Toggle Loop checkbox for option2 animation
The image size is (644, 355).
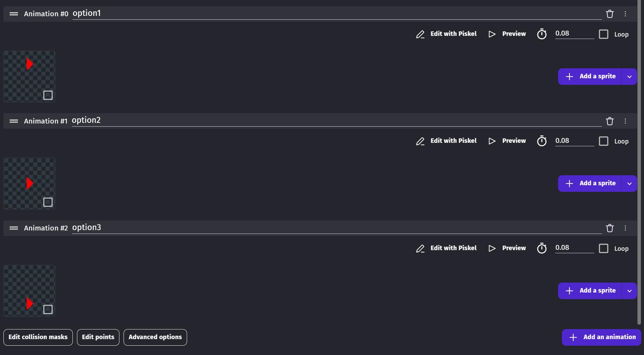pos(604,141)
